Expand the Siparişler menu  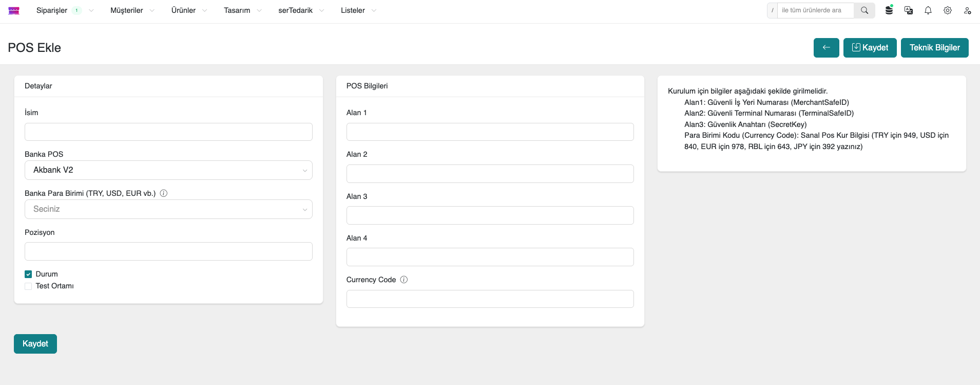click(x=52, y=10)
